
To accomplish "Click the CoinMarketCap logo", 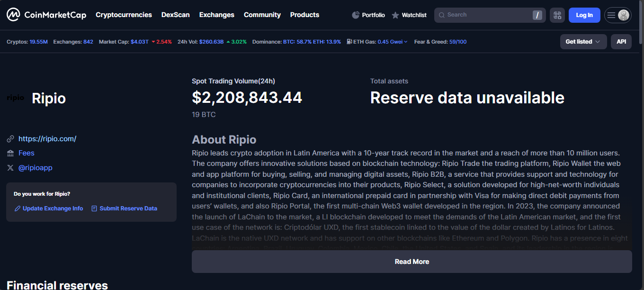I will point(46,15).
